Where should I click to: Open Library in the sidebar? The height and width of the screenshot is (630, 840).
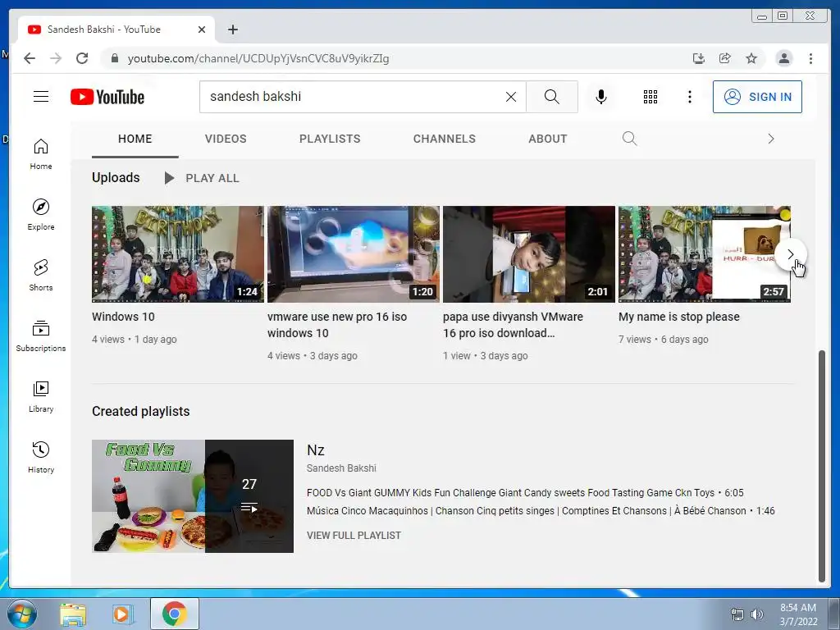(x=41, y=396)
